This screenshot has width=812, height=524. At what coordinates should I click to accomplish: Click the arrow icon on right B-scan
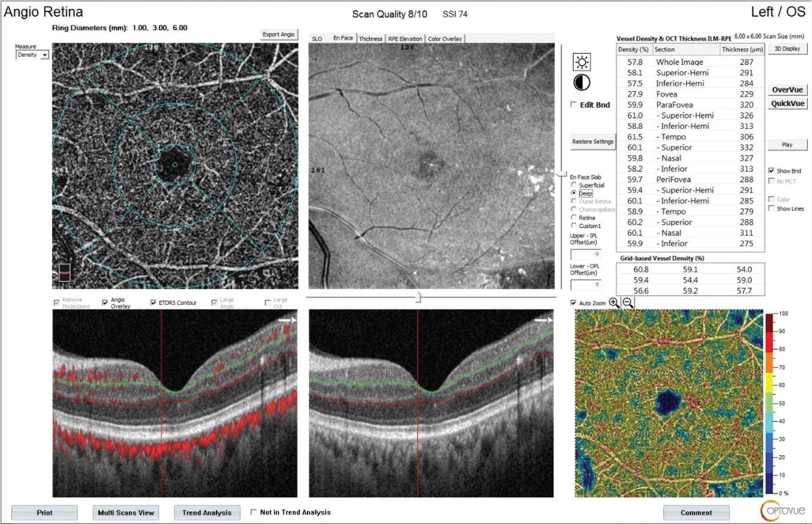[544, 320]
